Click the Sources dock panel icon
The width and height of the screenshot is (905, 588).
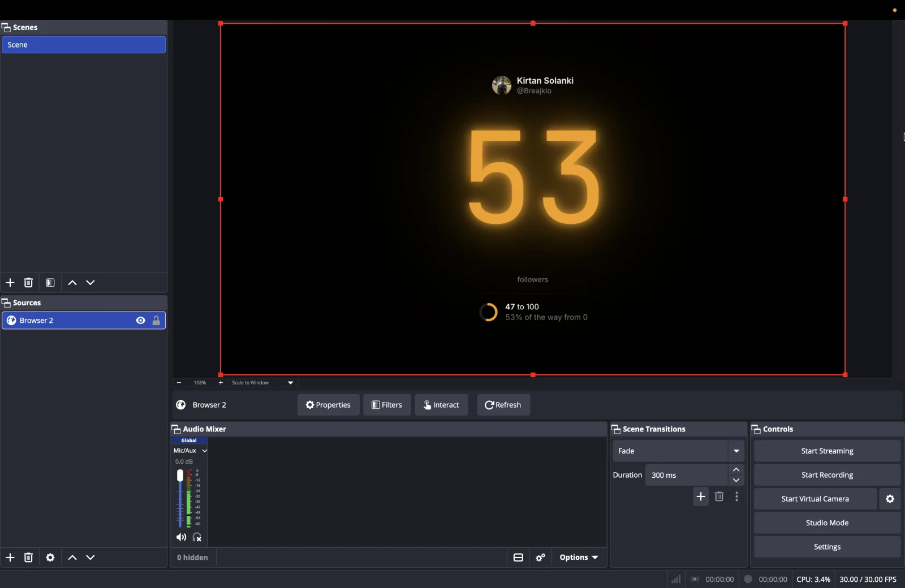coord(6,303)
